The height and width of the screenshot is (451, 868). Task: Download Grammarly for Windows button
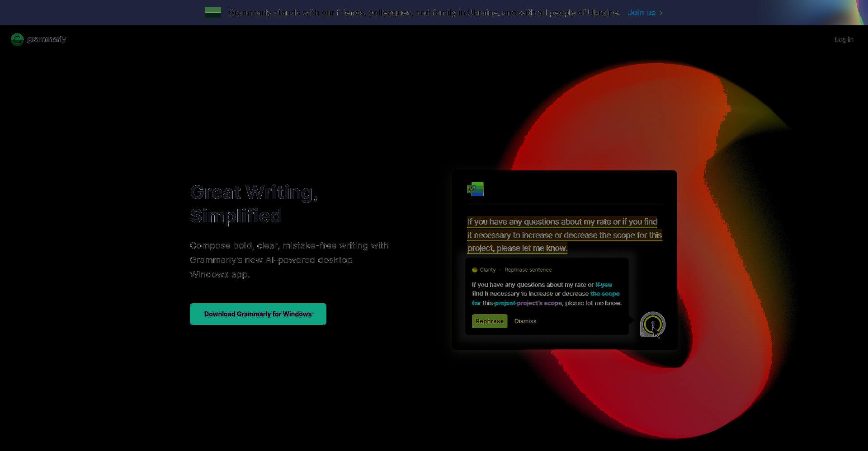[x=258, y=314]
